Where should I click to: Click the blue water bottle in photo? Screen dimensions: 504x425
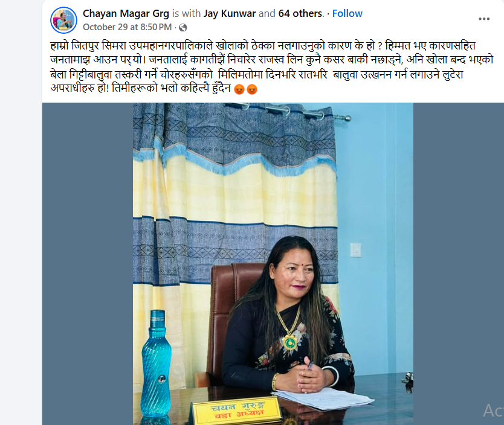(x=156, y=364)
